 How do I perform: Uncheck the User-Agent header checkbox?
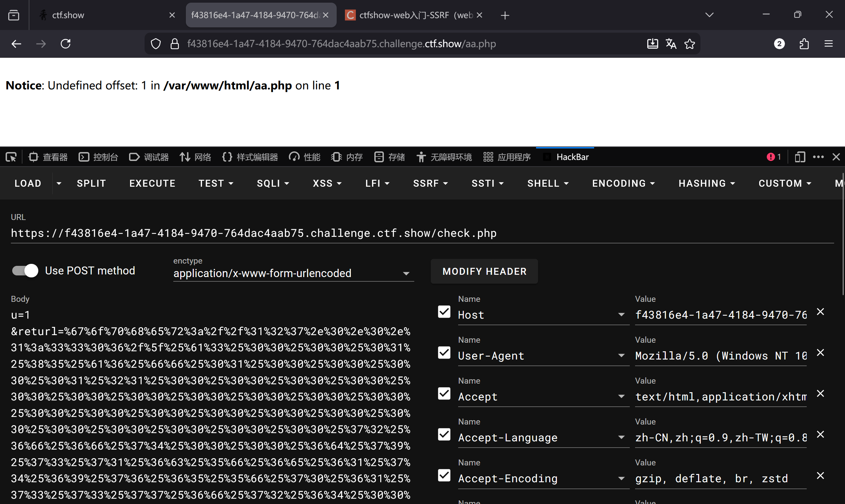coord(444,353)
